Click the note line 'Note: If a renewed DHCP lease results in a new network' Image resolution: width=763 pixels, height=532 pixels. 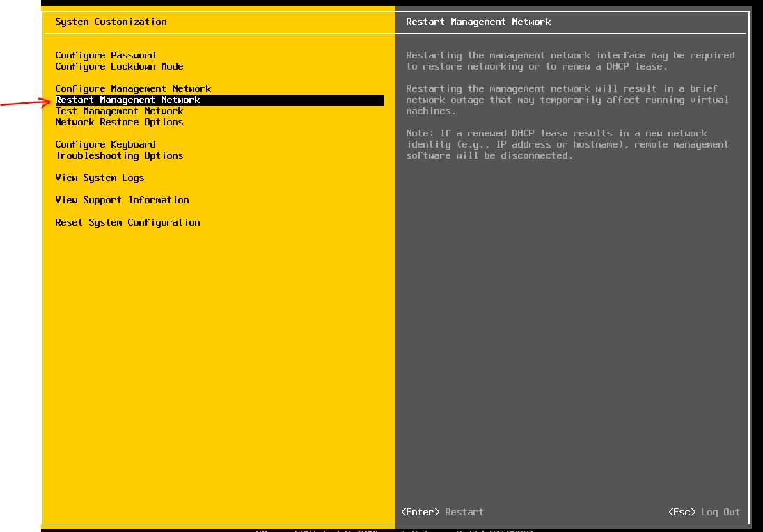tap(556, 134)
